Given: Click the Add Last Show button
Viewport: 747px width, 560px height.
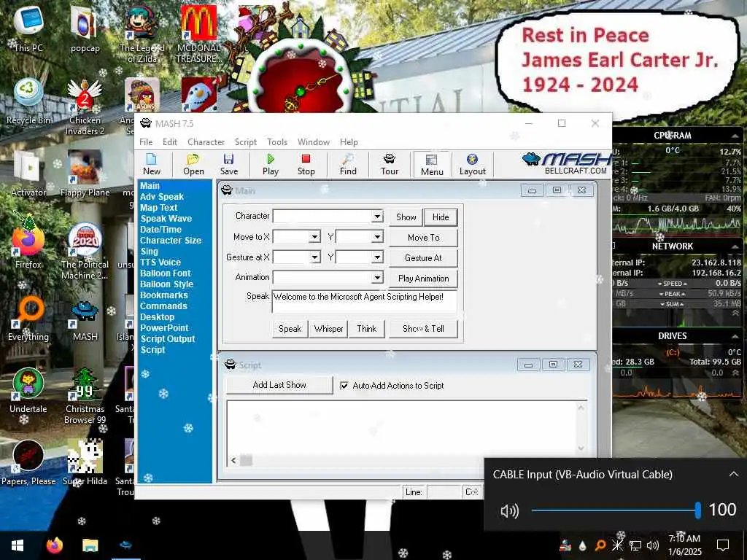Looking at the screenshot, I should tap(279, 385).
